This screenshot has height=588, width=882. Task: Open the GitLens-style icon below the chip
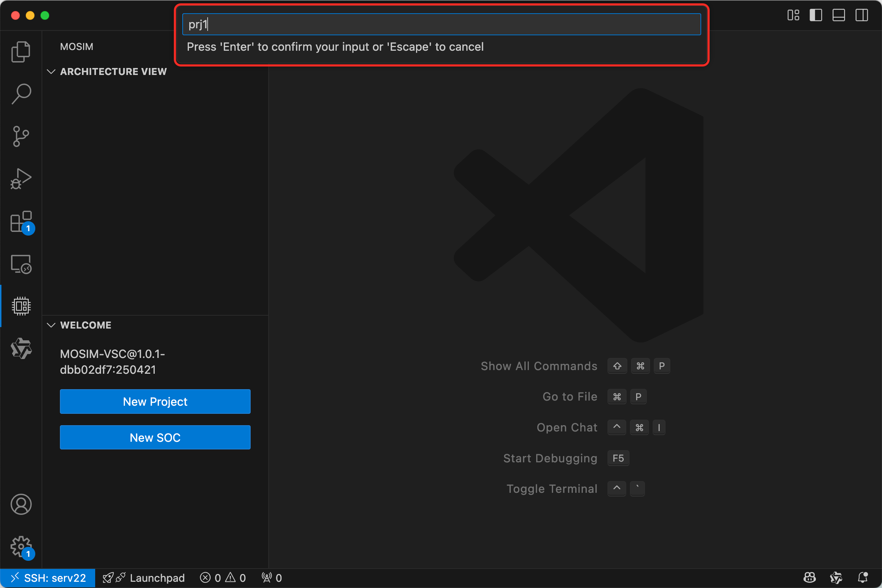click(x=21, y=348)
